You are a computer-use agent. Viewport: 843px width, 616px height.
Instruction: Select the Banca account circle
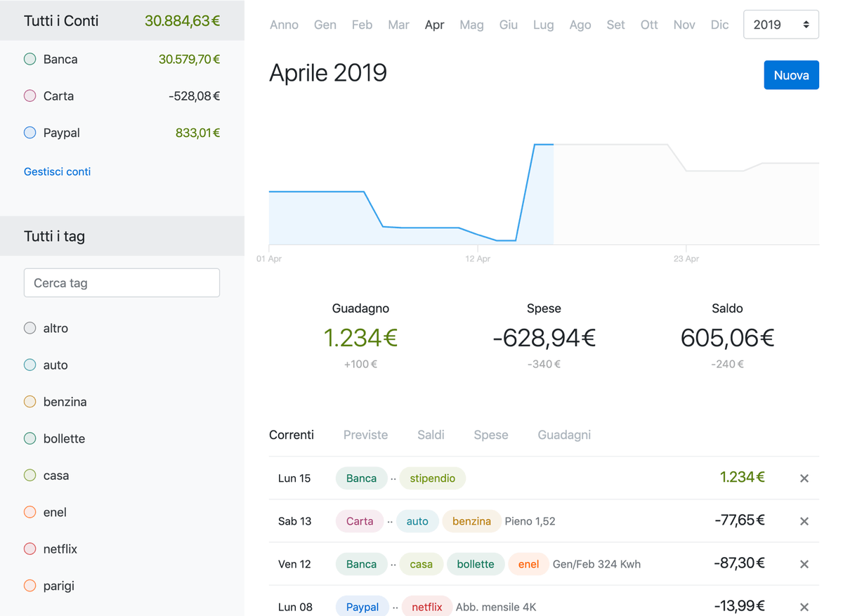click(30, 59)
